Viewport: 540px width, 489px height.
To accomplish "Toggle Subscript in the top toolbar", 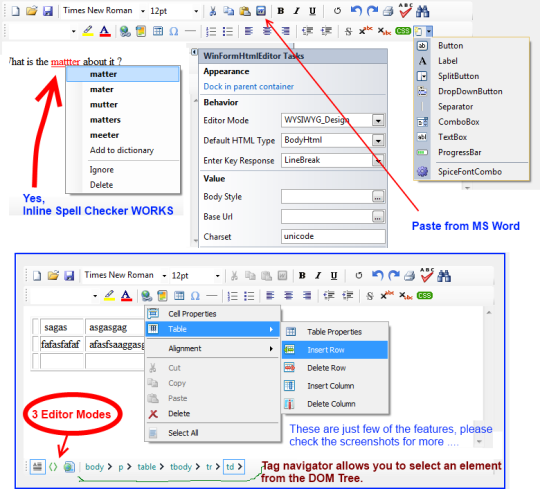I will [384, 31].
